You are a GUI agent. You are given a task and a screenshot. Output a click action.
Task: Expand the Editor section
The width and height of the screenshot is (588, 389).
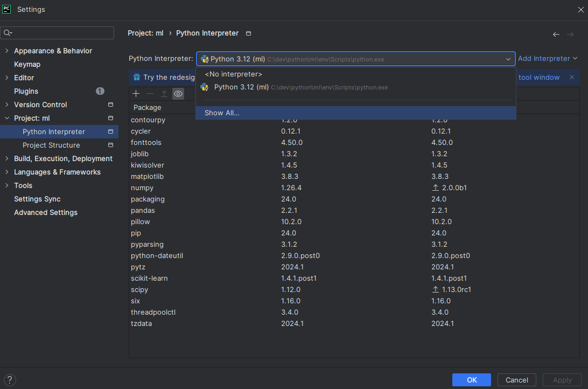[7, 77]
